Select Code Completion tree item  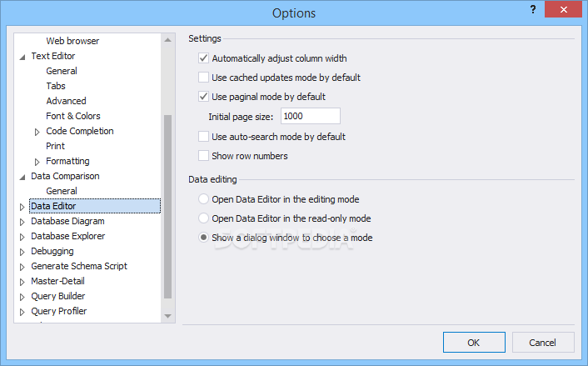click(79, 131)
